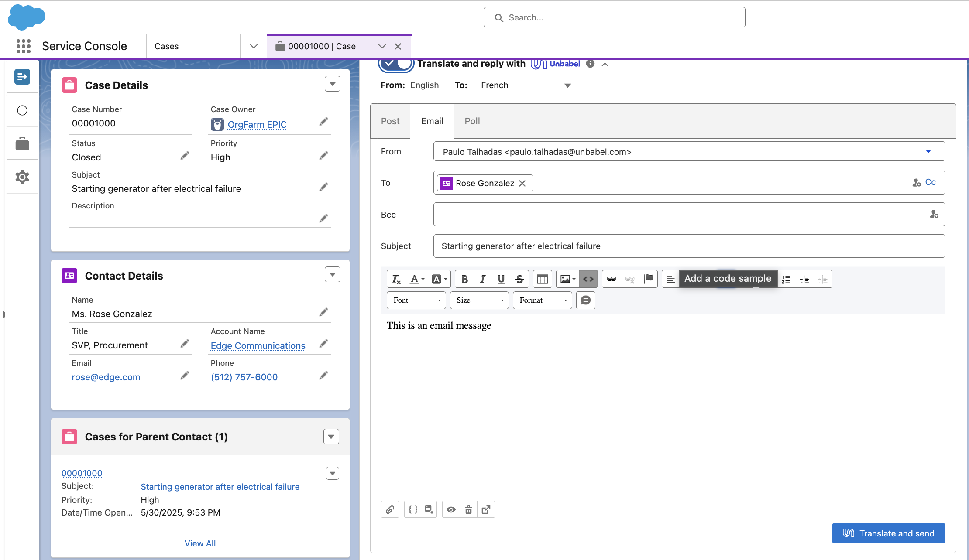Screen dimensions: 969x560
Task: Click the speech bubble icon beside Format
Action: pos(586,300)
